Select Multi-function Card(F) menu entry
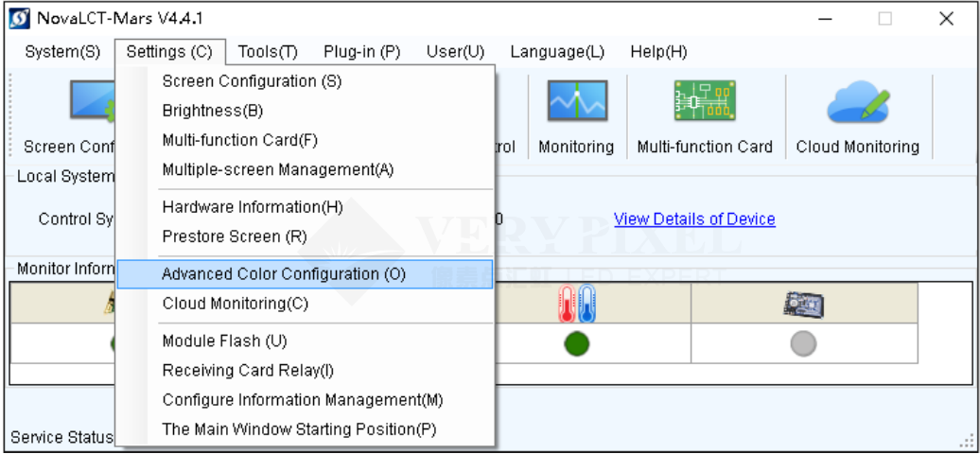 305,140
